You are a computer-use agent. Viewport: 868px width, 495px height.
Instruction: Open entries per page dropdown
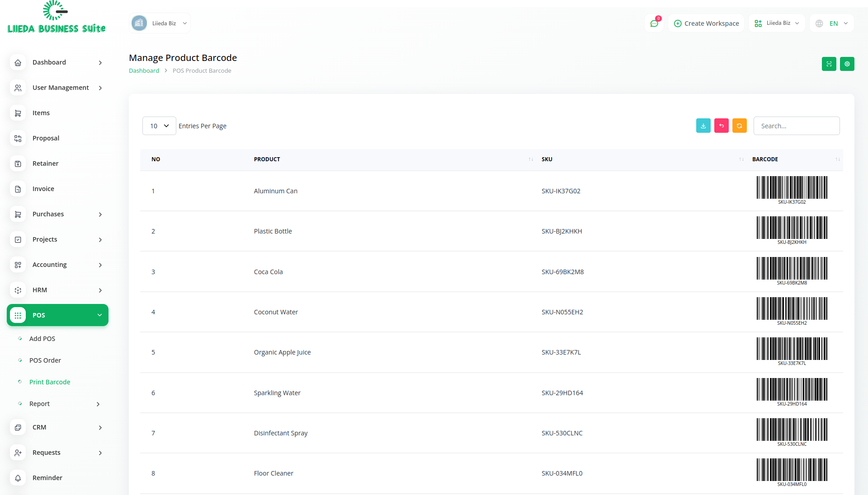coord(159,126)
